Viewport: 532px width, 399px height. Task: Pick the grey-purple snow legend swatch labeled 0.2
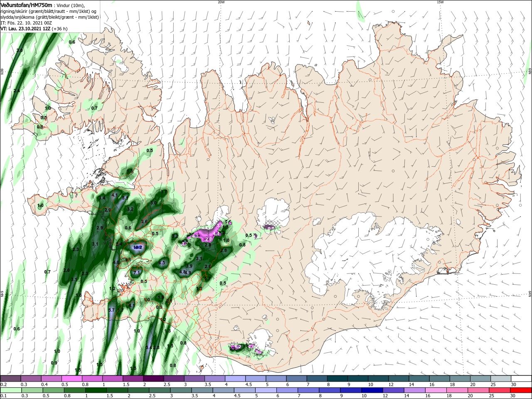10,379
